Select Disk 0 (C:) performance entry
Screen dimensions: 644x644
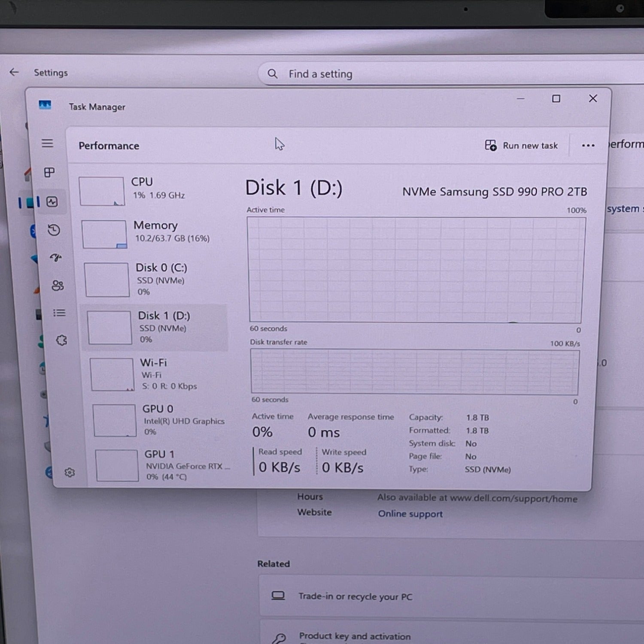155,279
